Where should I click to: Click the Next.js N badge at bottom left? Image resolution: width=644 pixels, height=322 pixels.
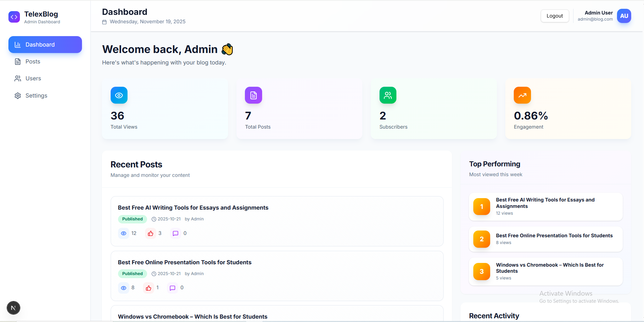13,308
